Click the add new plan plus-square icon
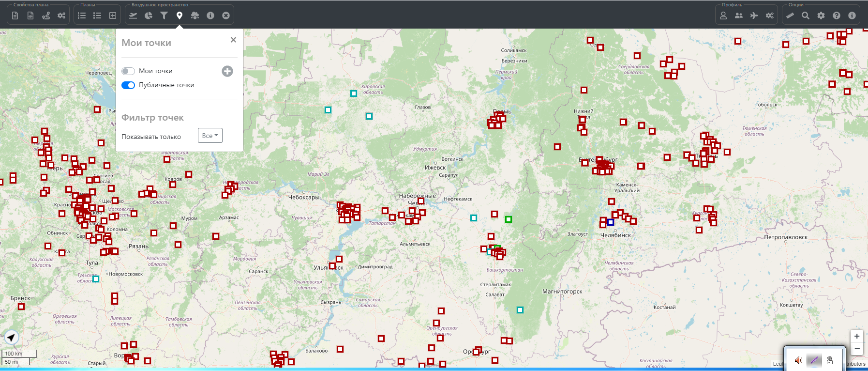The width and height of the screenshot is (868, 371). [113, 15]
